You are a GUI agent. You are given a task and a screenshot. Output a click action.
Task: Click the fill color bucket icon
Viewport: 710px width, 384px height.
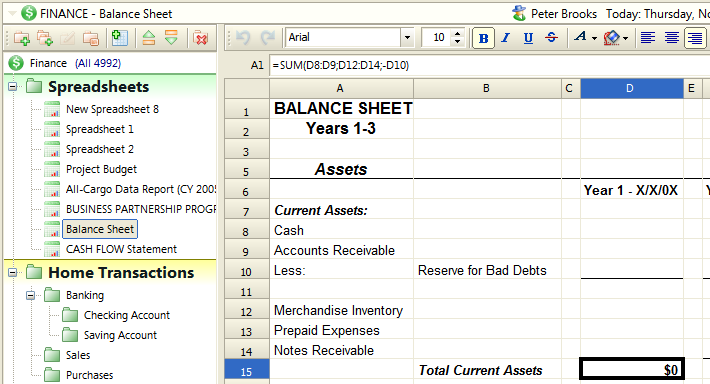click(612, 38)
